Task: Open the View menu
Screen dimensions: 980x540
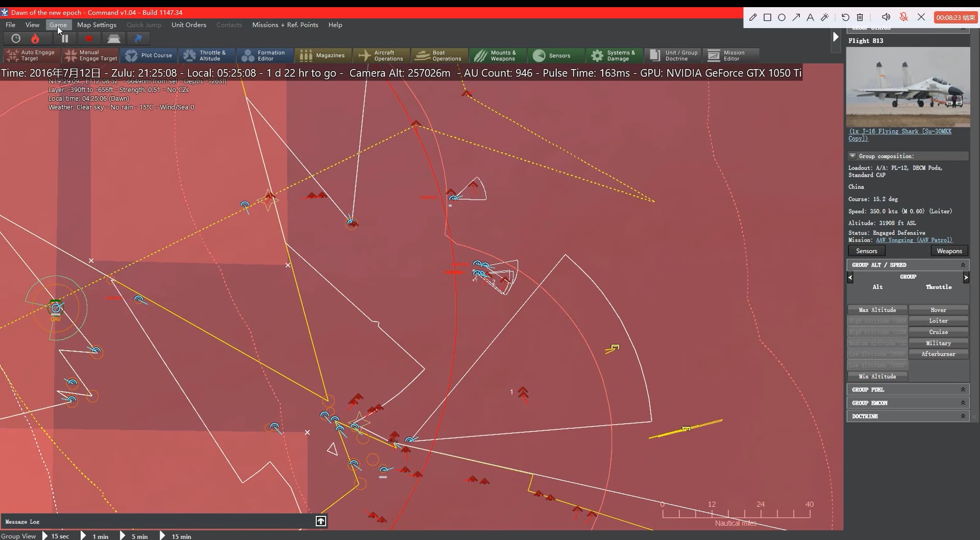Action: click(x=32, y=24)
